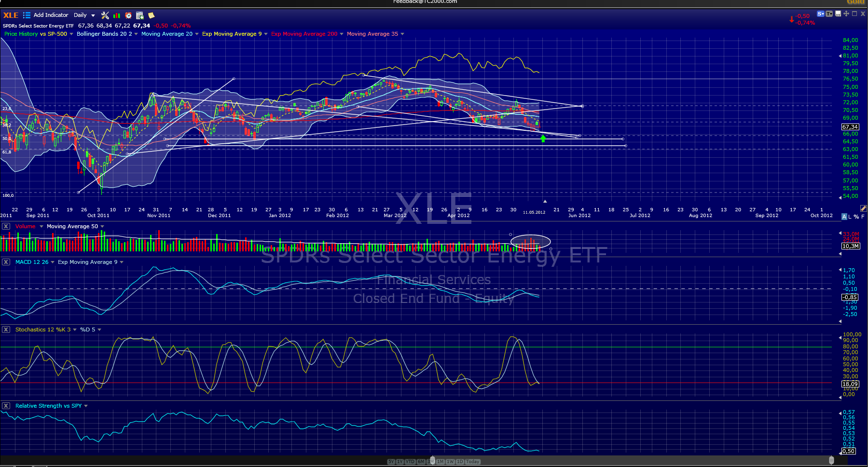868x467 pixels.
Task: Click the gray T template dropdown button
Action: (x=829, y=14)
